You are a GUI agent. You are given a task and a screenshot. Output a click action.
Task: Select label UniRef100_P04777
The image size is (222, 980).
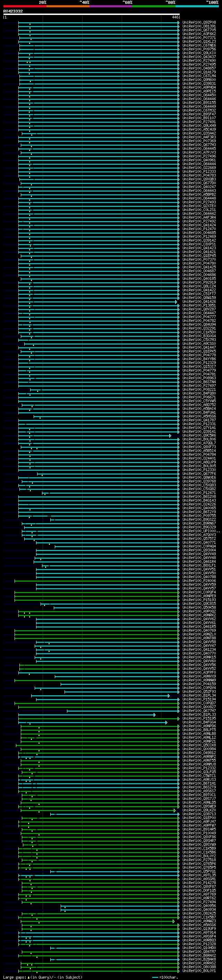199,317
